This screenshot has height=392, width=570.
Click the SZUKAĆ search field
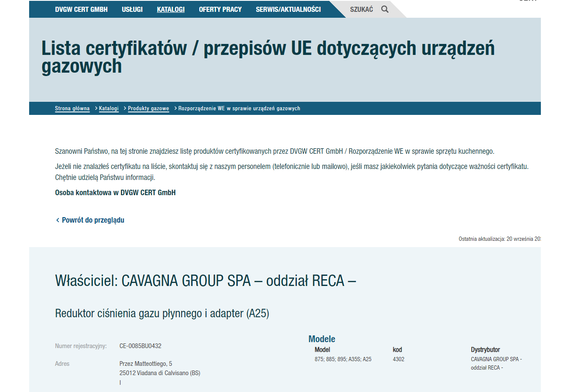click(x=361, y=9)
